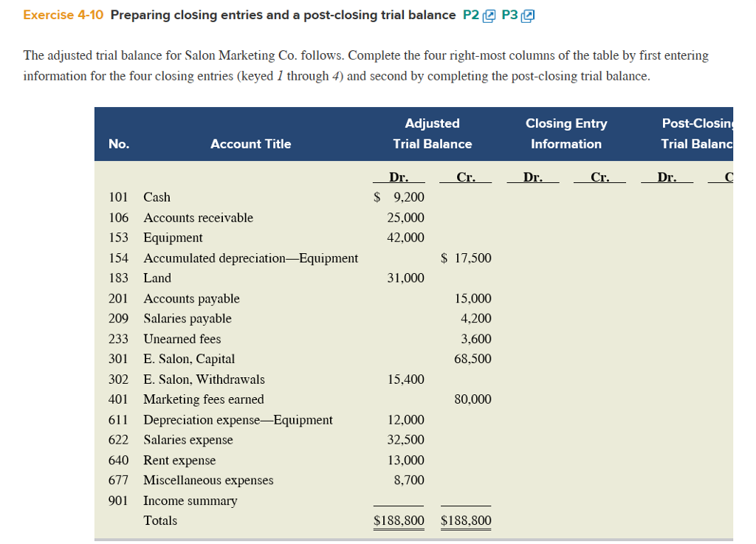Select the E. Salon, Withdrawals debit 15,400
The image size is (756, 544).
406,379
